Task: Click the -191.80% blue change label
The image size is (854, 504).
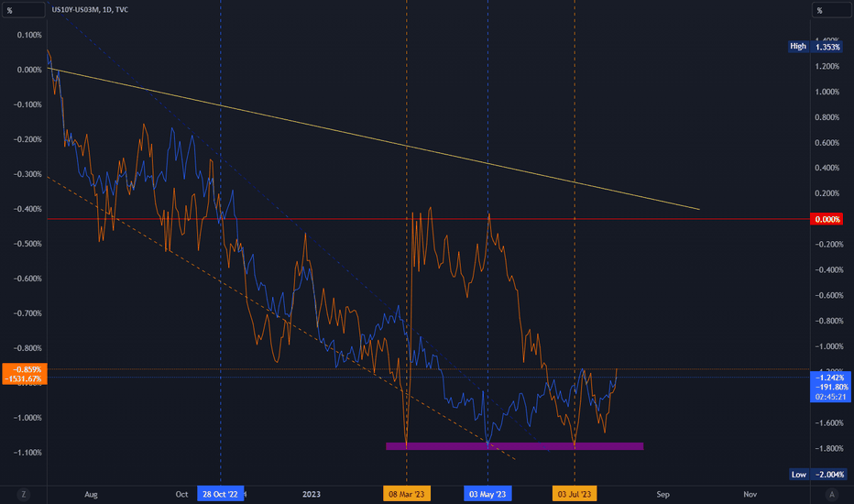Action: (x=830, y=387)
